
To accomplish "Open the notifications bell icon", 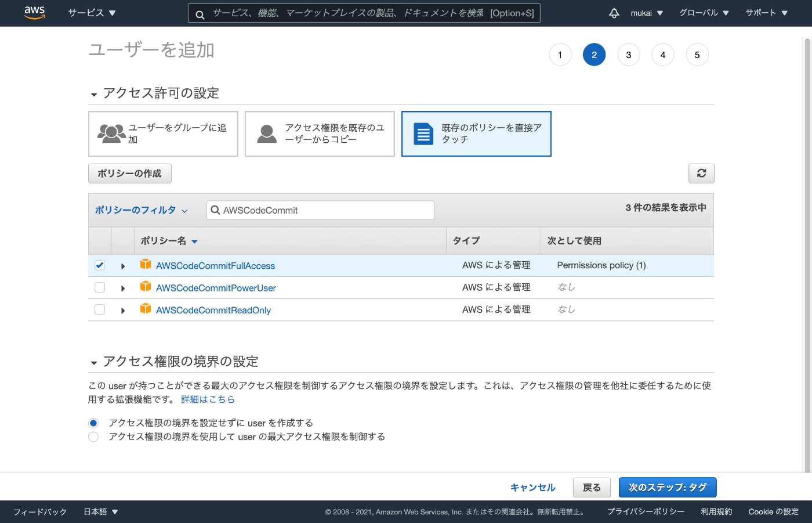I will [x=614, y=13].
